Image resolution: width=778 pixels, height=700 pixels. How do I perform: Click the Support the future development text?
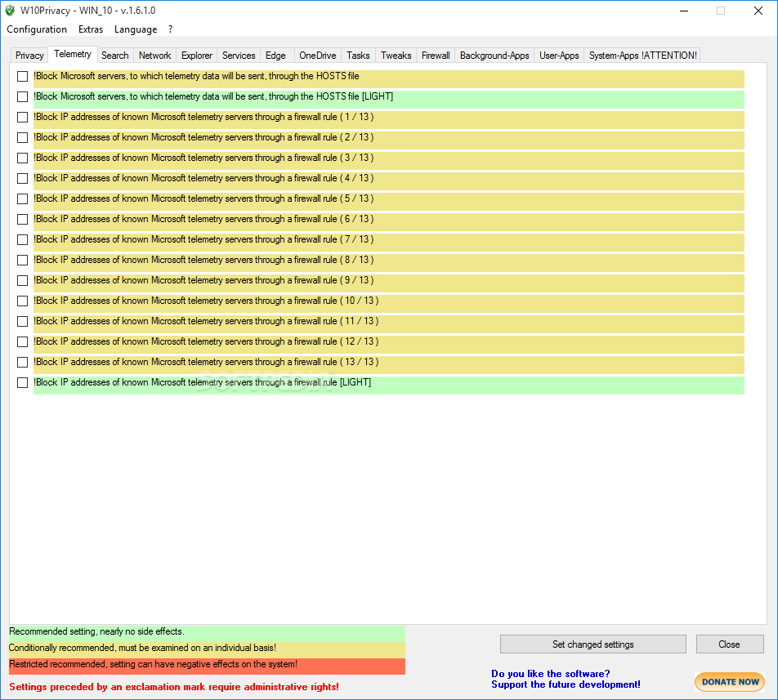pos(566,684)
